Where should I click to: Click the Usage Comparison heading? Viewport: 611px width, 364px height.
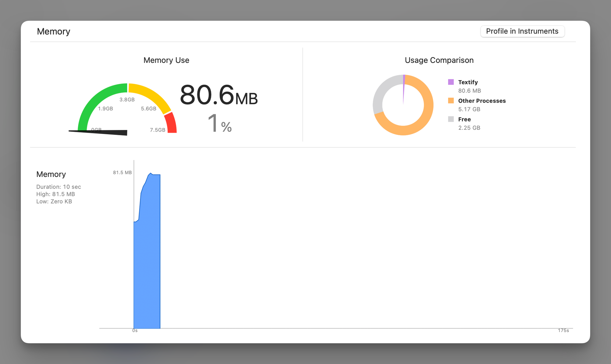[x=439, y=60]
